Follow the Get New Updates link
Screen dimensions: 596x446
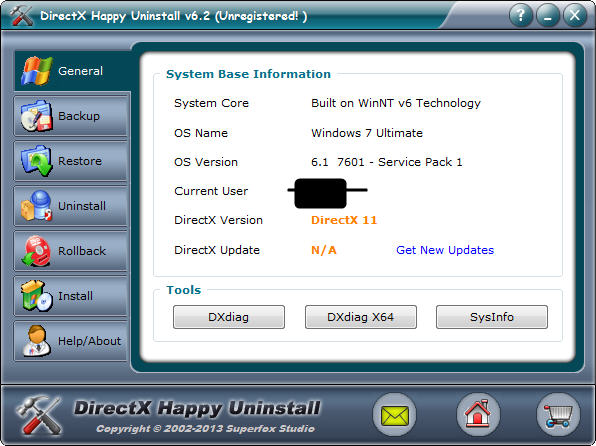445,250
